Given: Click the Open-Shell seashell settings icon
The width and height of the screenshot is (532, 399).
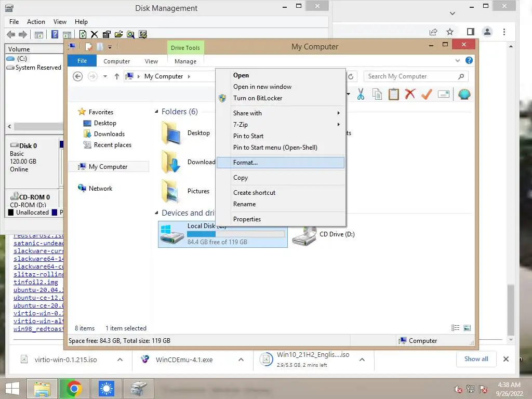Looking at the screenshot, I should click(464, 94).
